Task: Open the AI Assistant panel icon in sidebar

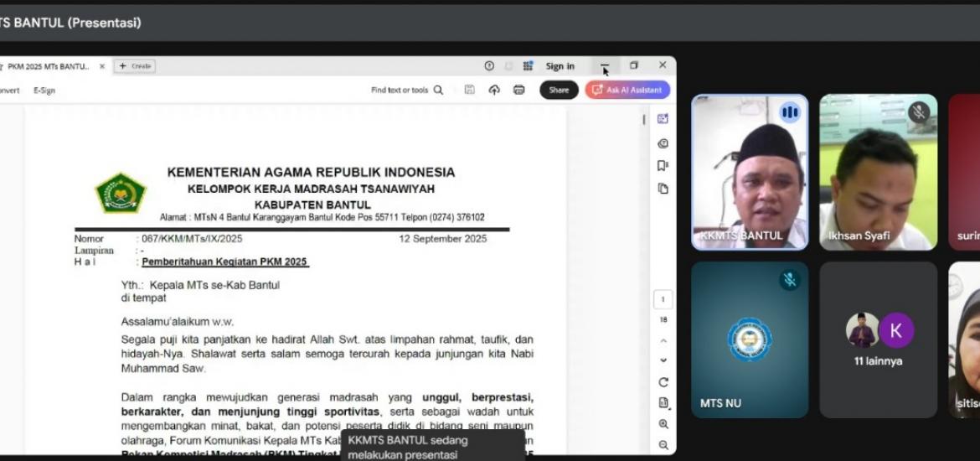Action: (x=663, y=119)
